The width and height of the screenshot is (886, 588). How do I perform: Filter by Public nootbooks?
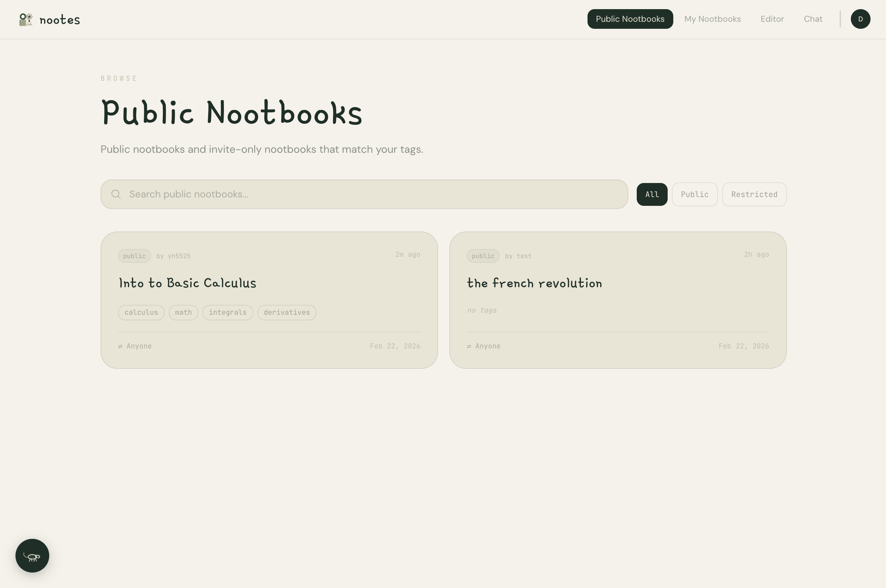point(694,194)
